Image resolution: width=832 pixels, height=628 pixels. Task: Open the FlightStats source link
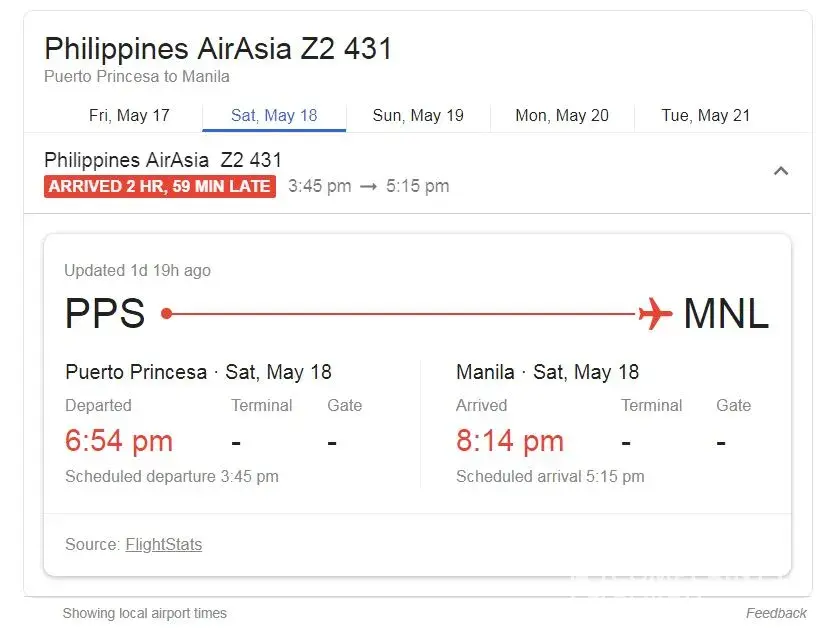(x=163, y=545)
